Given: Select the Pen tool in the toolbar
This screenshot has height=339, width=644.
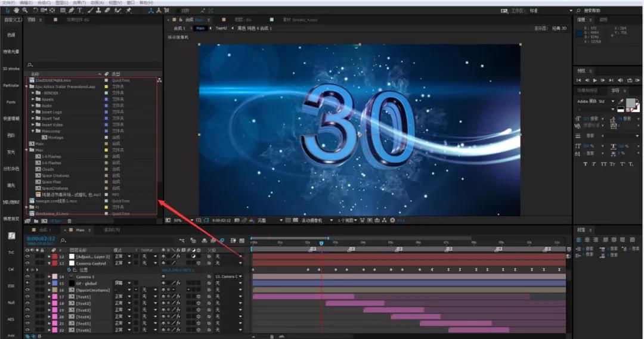Looking at the screenshot, I should coord(72,11).
